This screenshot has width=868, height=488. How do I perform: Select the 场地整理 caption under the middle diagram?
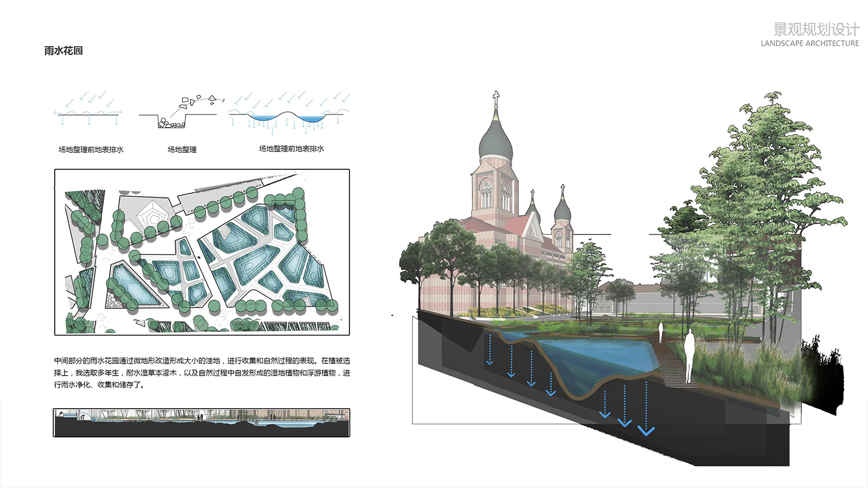(182, 149)
